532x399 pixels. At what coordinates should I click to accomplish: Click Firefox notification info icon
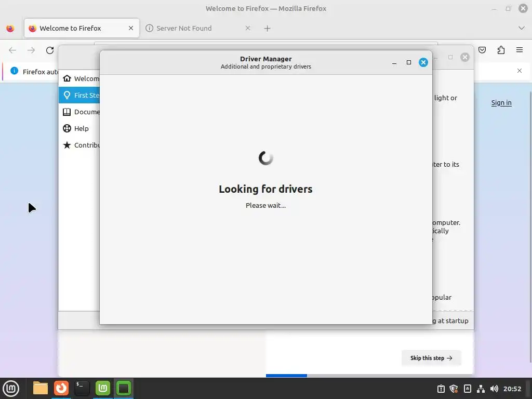14,71
